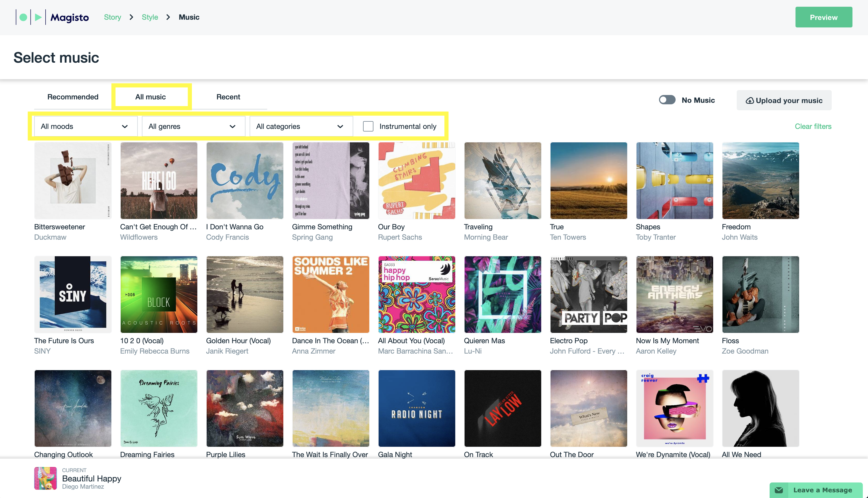Select the True sunset album cover
Viewport: 868px width, 498px height.
click(589, 181)
